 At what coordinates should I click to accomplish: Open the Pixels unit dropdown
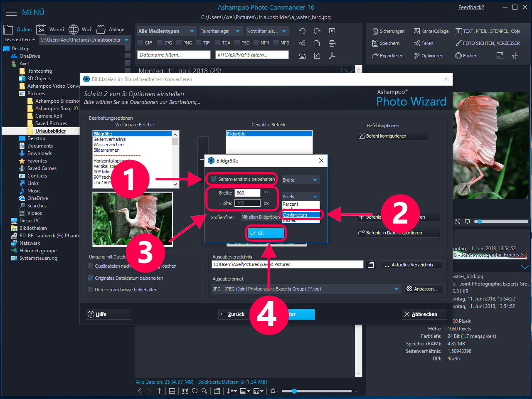[300, 197]
